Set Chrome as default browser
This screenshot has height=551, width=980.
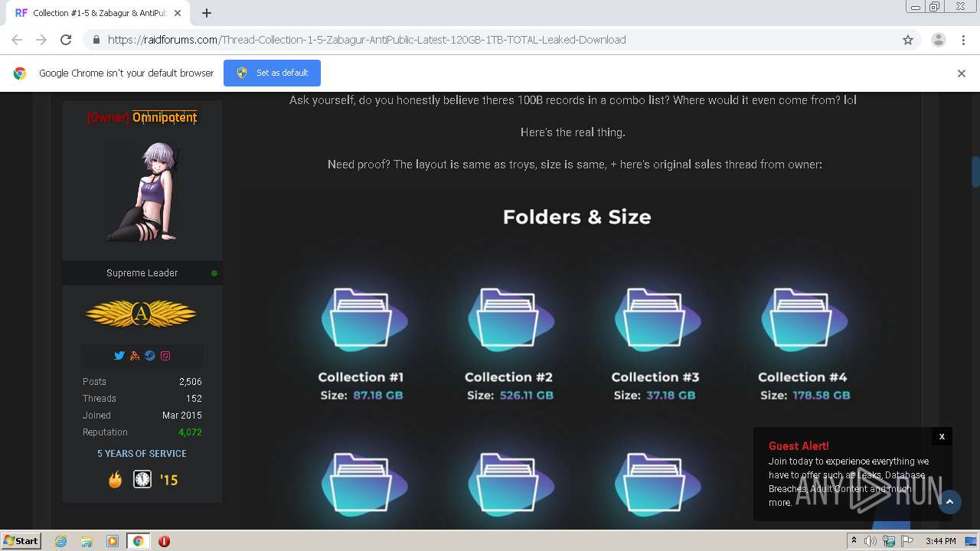(x=272, y=73)
